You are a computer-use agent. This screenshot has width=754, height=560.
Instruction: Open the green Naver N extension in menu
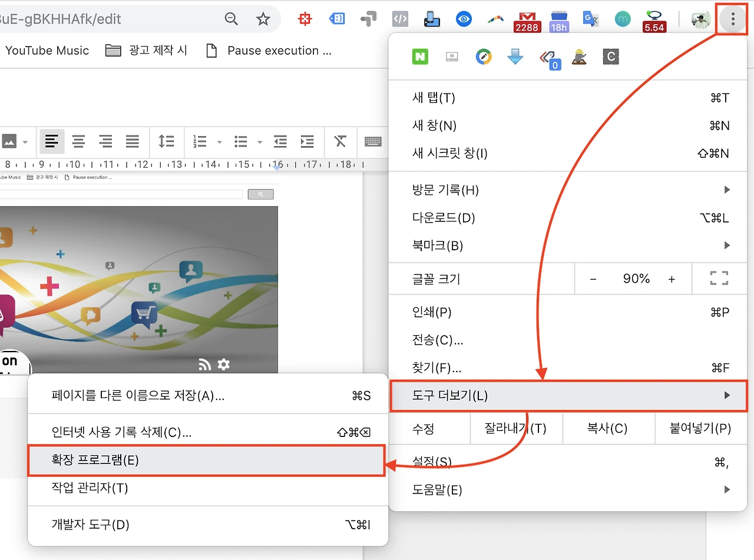[420, 57]
